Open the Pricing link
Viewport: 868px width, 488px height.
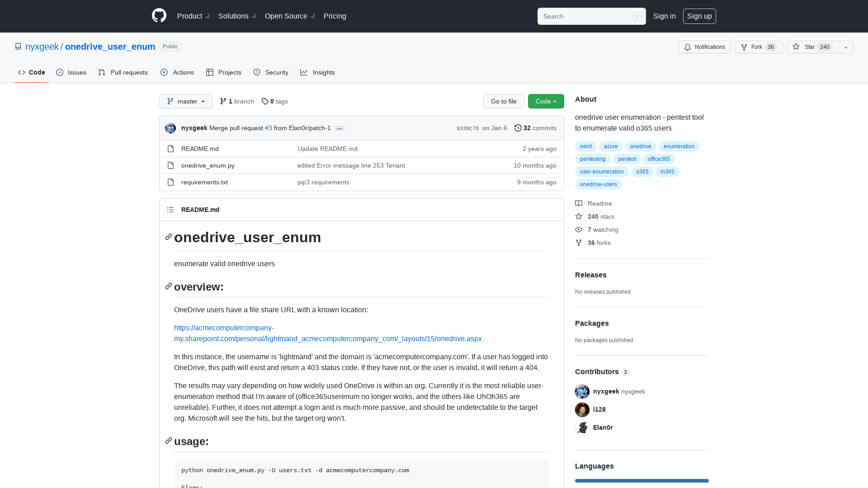[335, 16]
